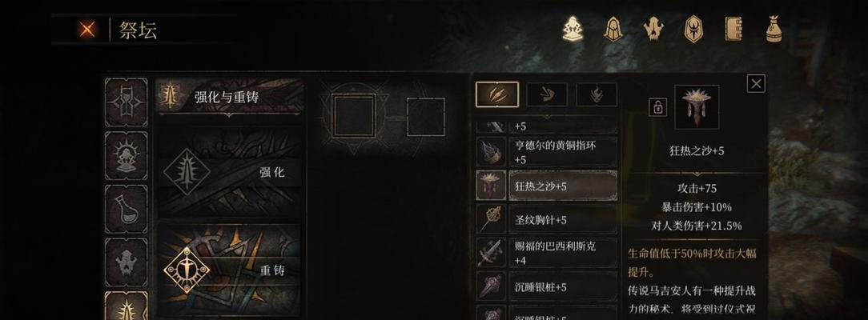Switch to the second item filter tab
The width and height of the screenshot is (868, 320).
pyautogui.click(x=546, y=94)
